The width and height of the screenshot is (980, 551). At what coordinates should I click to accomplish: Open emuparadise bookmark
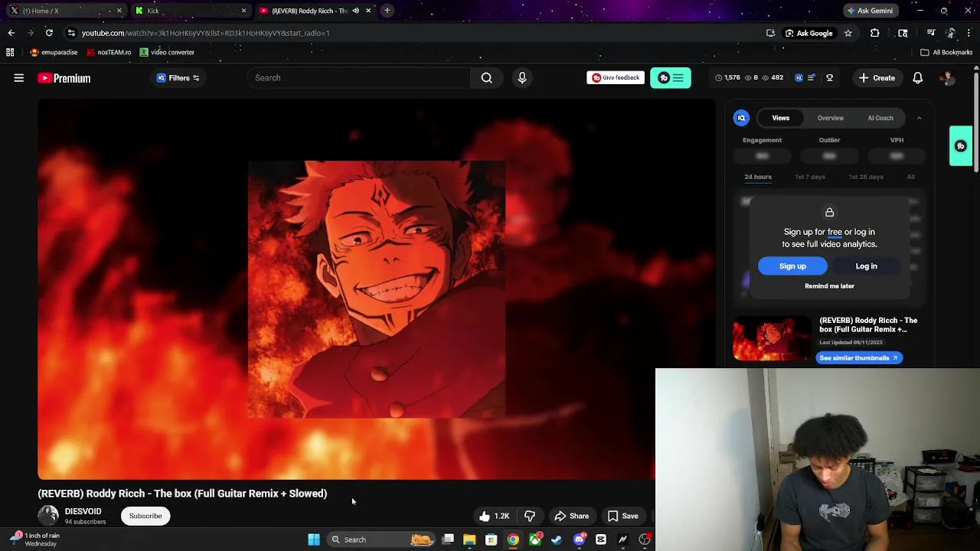tap(54, 52)
